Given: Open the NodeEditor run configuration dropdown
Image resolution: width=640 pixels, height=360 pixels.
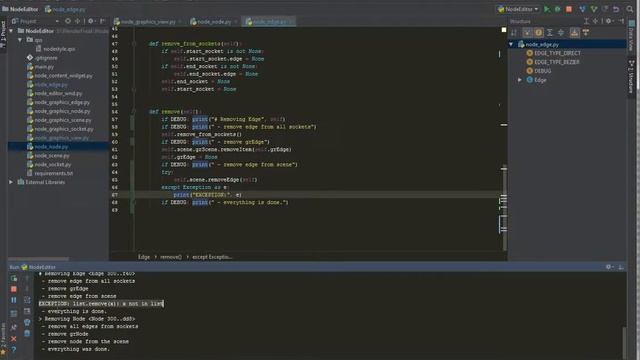Looking at the screenshot, I should click(519, 9).
